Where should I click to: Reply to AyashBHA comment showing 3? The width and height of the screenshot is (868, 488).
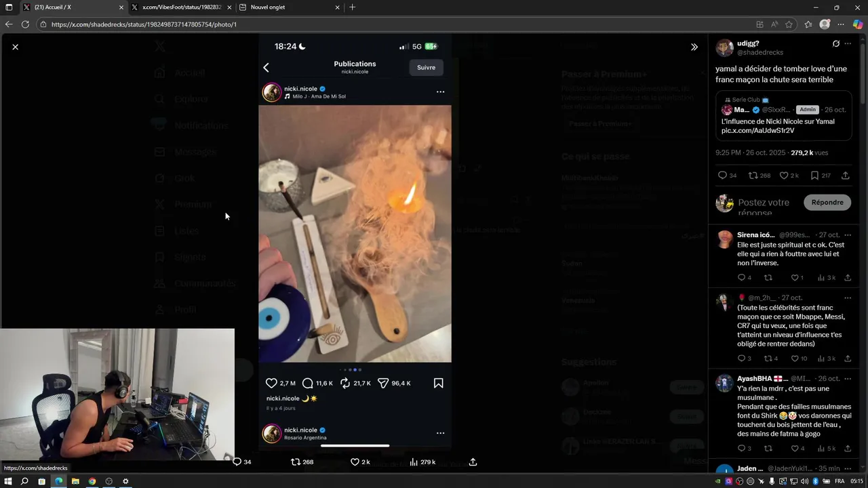(745, 448)
